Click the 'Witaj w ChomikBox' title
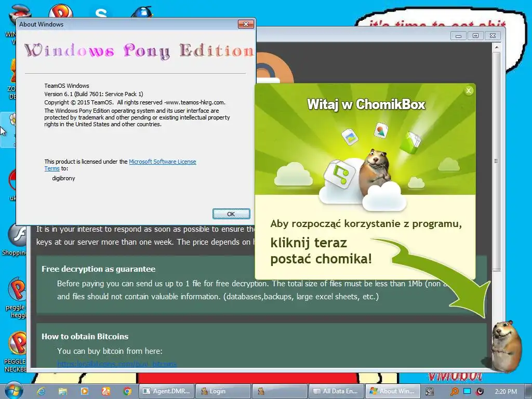Screen dimensions: 532x399 366,104
